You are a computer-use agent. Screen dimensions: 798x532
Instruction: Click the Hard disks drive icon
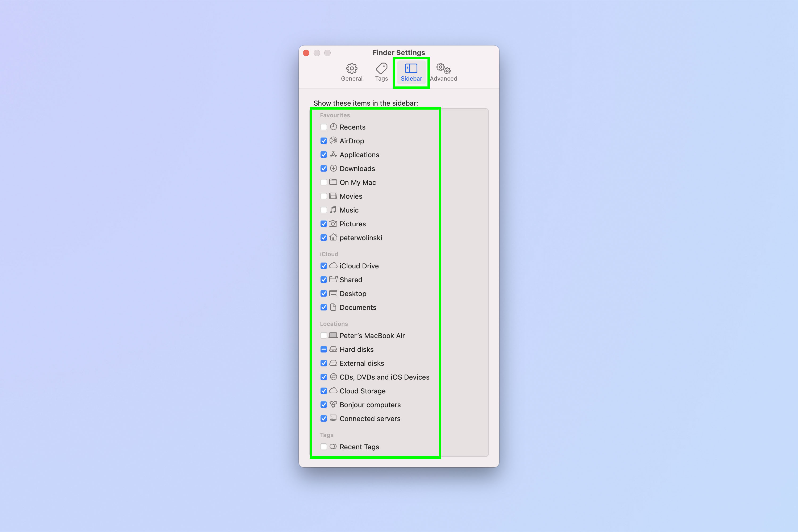333,349
